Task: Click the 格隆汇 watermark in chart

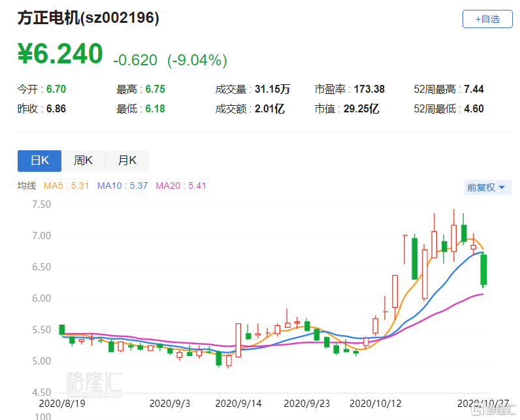Action: (x=95, y=380)
